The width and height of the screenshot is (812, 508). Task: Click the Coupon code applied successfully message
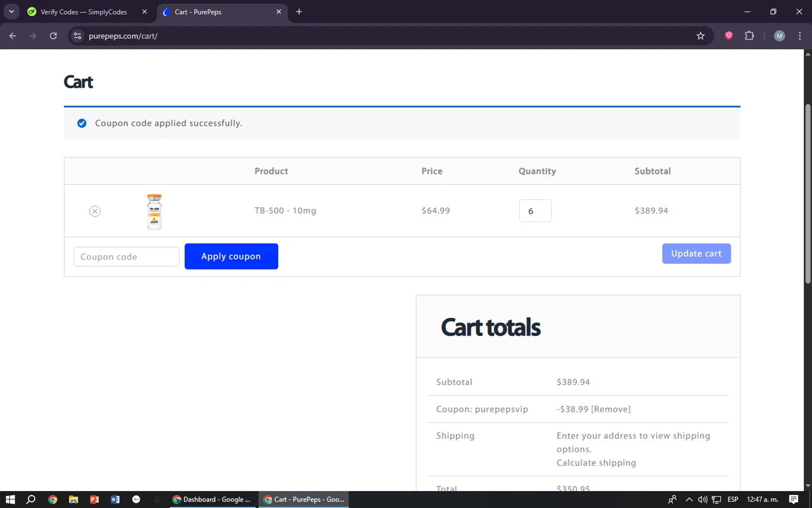tap(168, 123)
